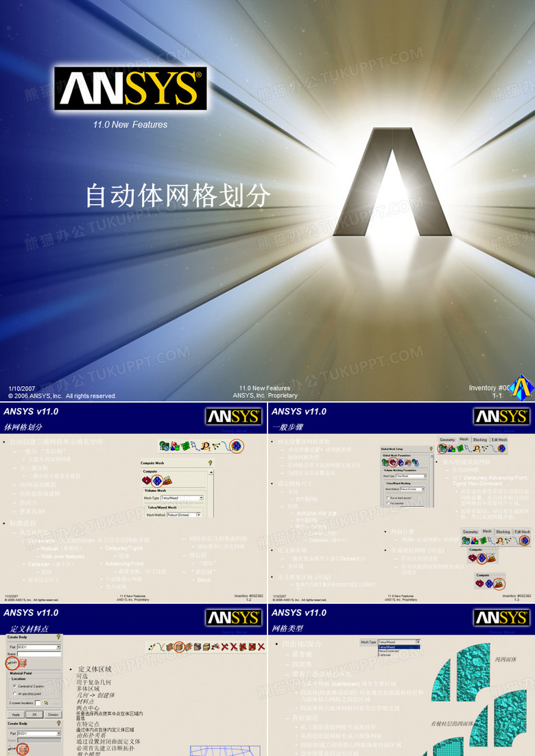This screenshot has height=756, width=535.
Task: Click first icon in Global Mesh Parameters row
Action: tap(385, 462)
